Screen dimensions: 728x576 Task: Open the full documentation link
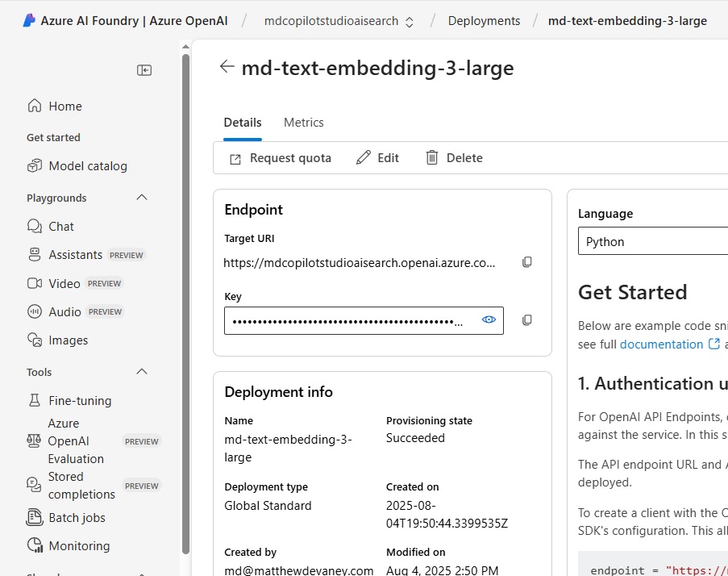(x=661, y=344)
